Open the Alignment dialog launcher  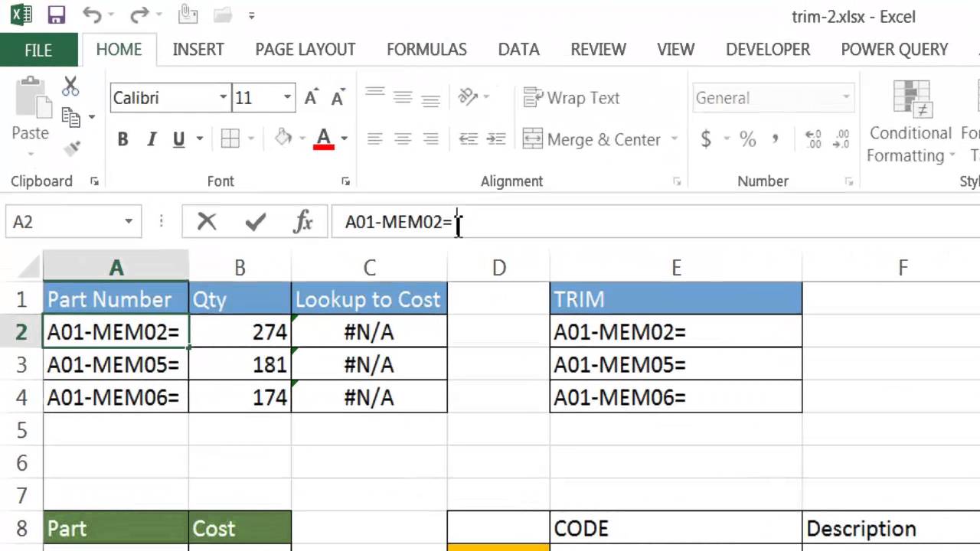[x=677, y=181]
